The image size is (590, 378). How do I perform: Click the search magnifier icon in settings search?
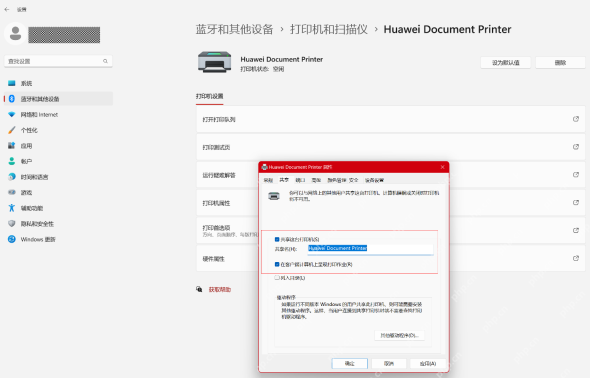(105, 61)
